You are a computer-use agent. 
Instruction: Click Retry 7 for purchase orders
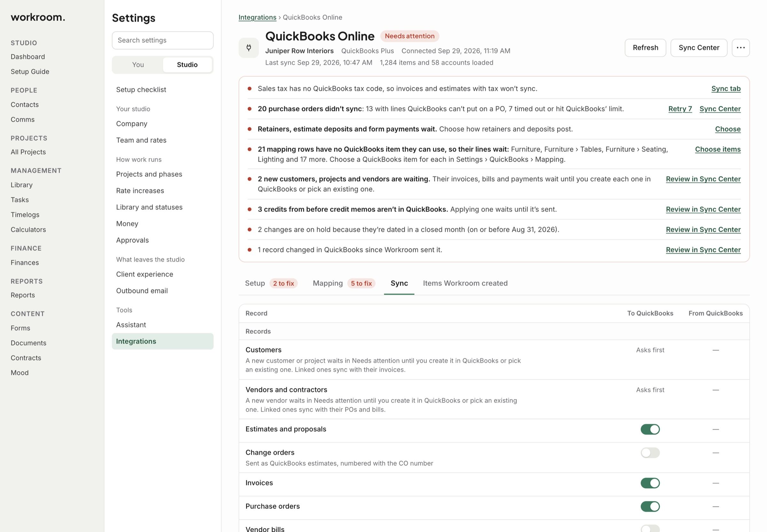tap(680, 109)
